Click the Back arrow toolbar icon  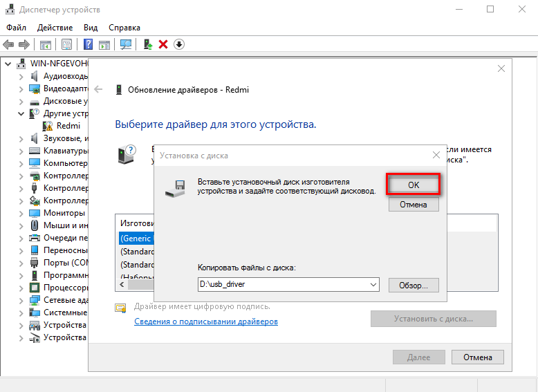tap(8, 44)
